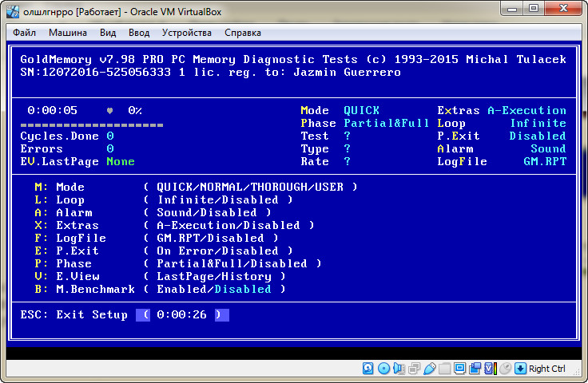Click the video capture status icon

coord(475,369)
